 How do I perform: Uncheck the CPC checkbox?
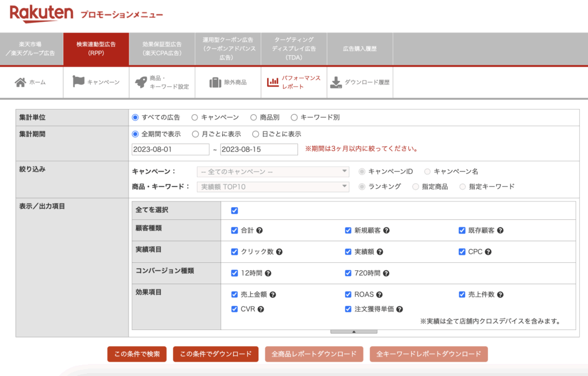pyautogui.click(x=462, y=252)
